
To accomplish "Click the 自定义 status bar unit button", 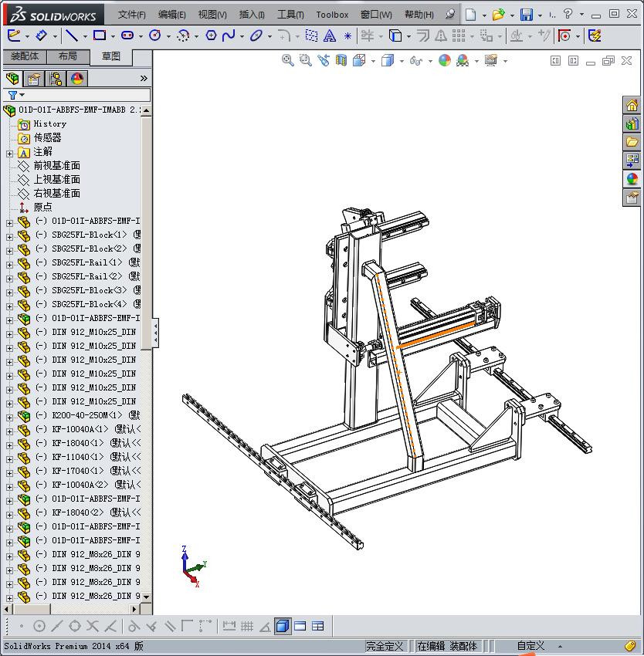I will 530,646.
